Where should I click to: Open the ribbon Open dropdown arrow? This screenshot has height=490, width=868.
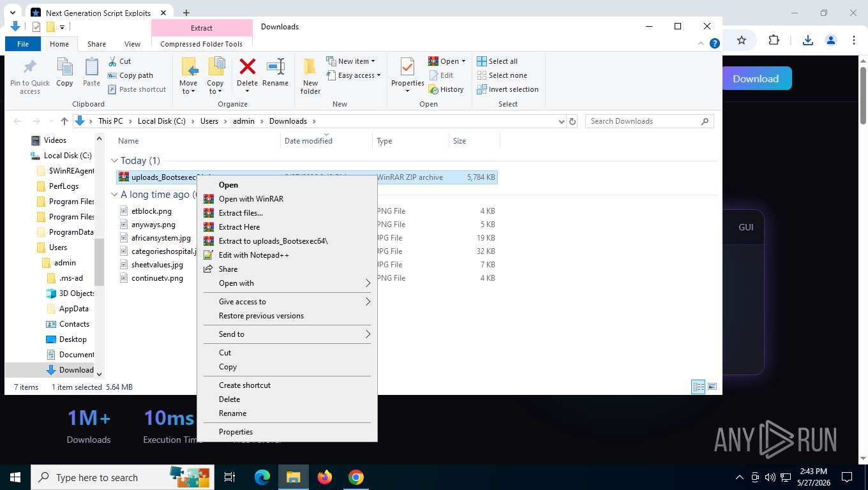tap(463, 61)
